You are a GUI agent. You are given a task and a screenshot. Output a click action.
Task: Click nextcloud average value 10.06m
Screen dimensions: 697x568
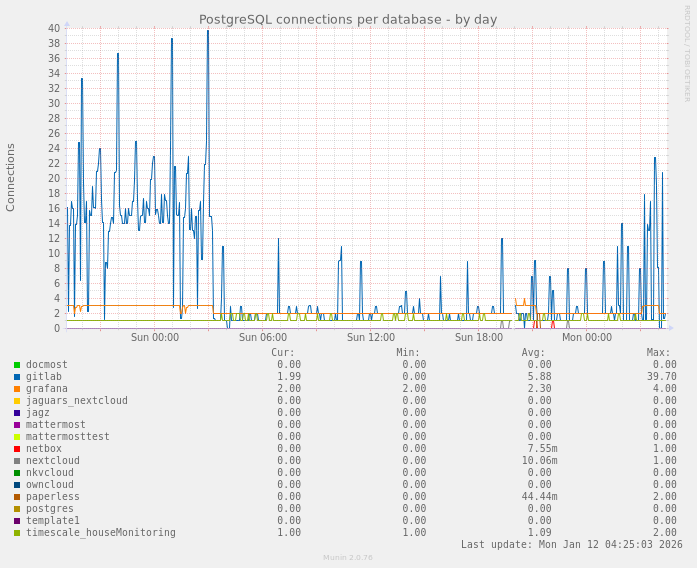pyautogui.click(x=539, y=460)
